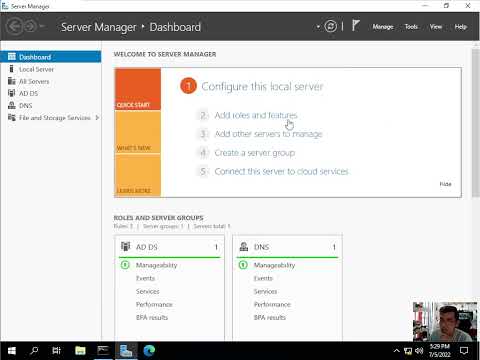Click Create a server group

pyautogui.click(x=255, y=153)
